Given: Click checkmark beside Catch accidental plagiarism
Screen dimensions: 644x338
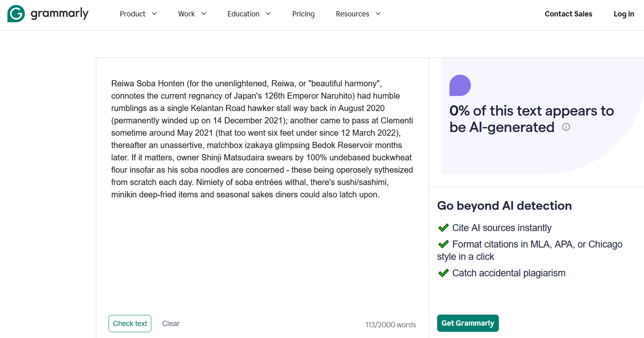Looking at the screenshot, I should pos(443,273).
